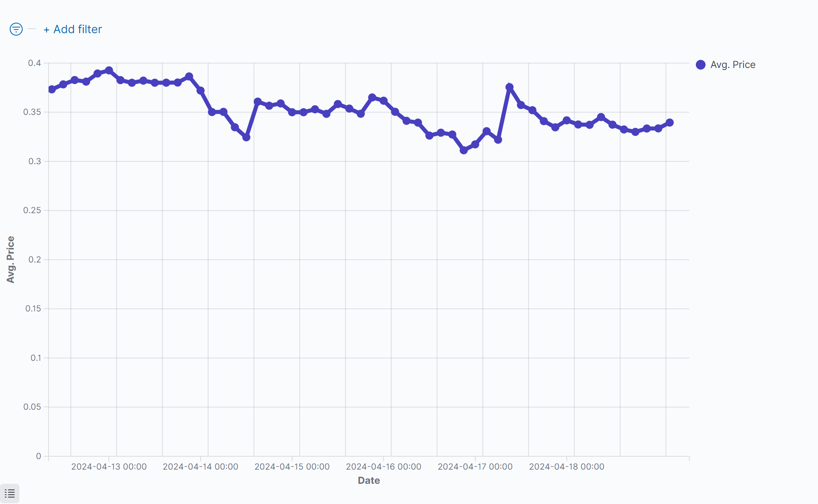Toggle the legend list icon in bottom-left corner
Viewport: 818px width, 504px height.
pos(10,493)
